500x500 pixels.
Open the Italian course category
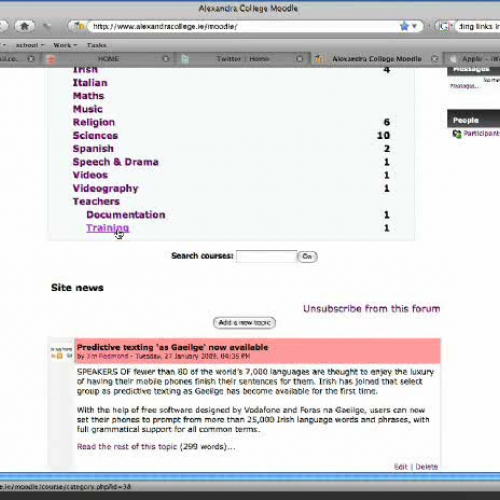coord(90,83)
